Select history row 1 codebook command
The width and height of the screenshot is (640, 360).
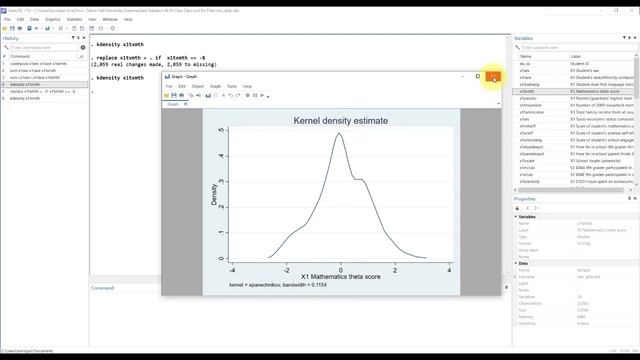pos(44,64)
